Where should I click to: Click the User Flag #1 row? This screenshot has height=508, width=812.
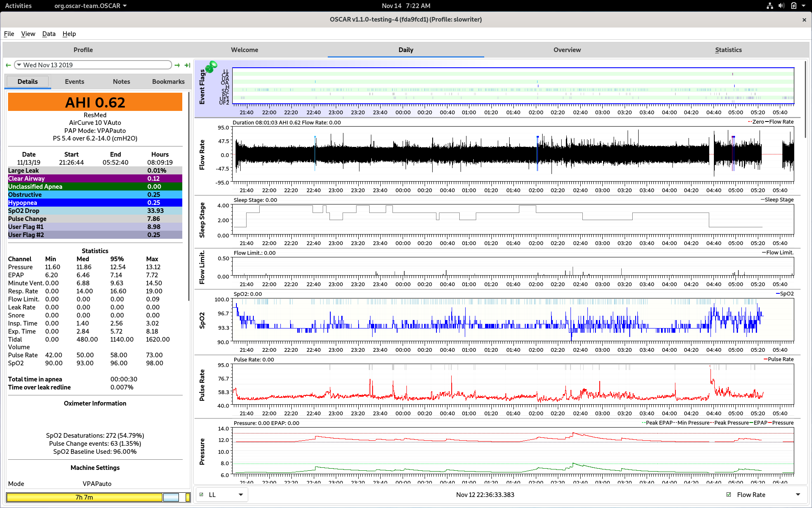pyautogui.click(x=95, y=227)
